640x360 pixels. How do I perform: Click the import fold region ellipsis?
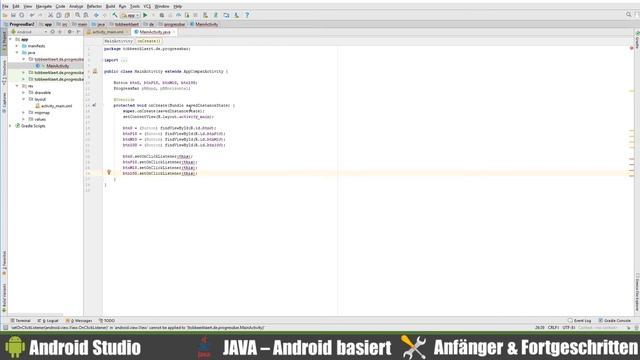124,60
